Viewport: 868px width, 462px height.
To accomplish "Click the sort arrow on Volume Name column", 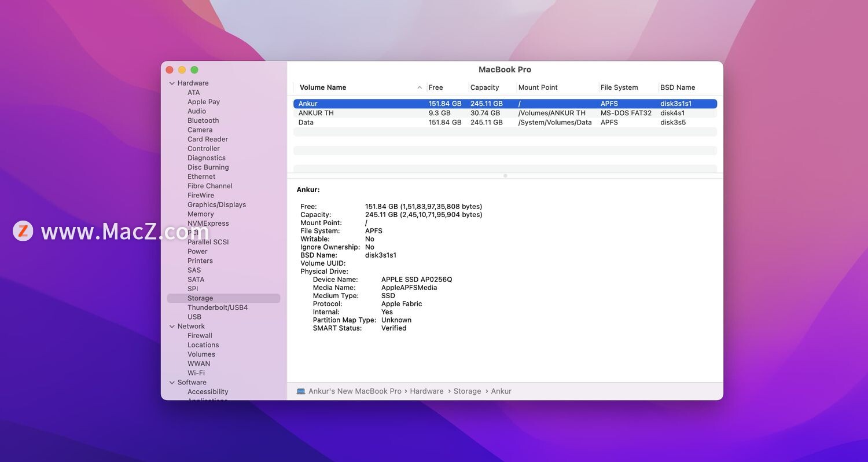I will (420, 87).
